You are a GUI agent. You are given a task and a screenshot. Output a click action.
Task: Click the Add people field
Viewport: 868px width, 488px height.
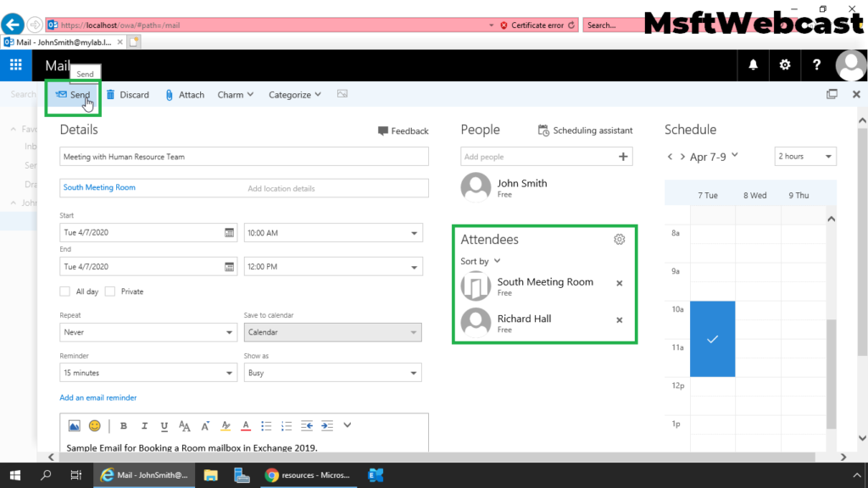tap(537, 157)
